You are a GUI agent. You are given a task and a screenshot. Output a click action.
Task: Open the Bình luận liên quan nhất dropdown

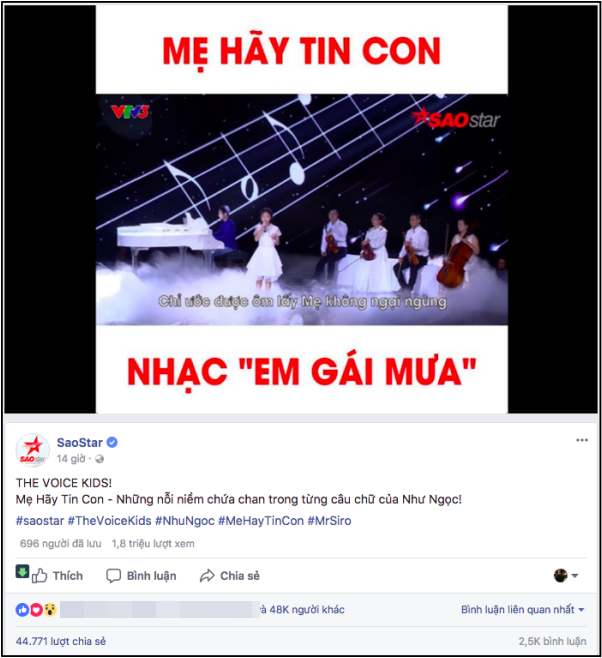click(x=522, y=609)
